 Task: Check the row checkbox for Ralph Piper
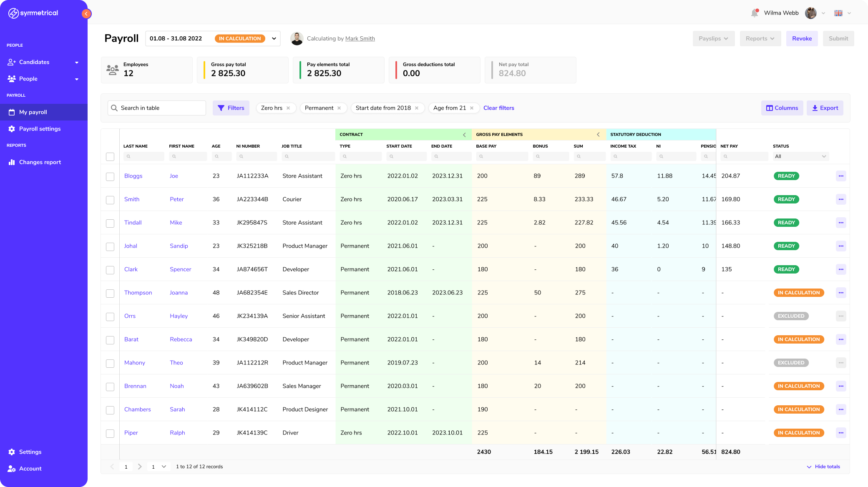pyautogui.click(x=110, y=433)
